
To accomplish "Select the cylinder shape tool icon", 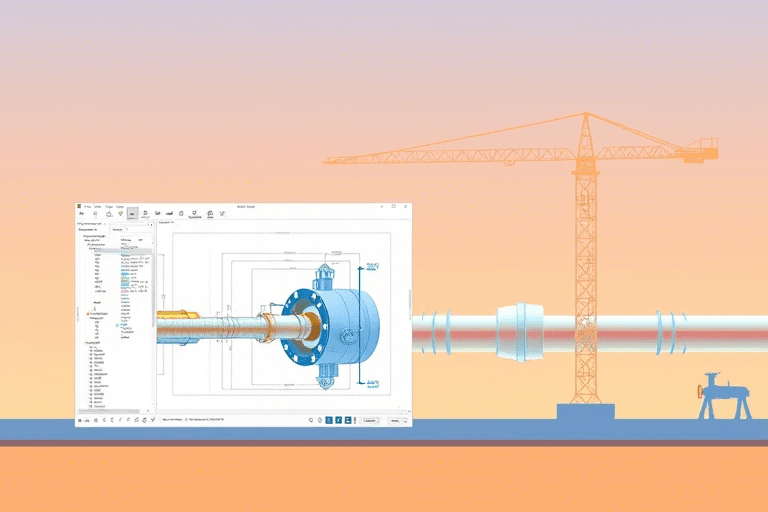I will pos(181,213).
